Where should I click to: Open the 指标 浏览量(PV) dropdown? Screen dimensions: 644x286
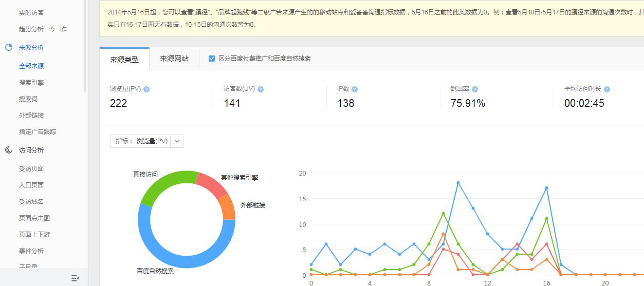coord(177,141)
